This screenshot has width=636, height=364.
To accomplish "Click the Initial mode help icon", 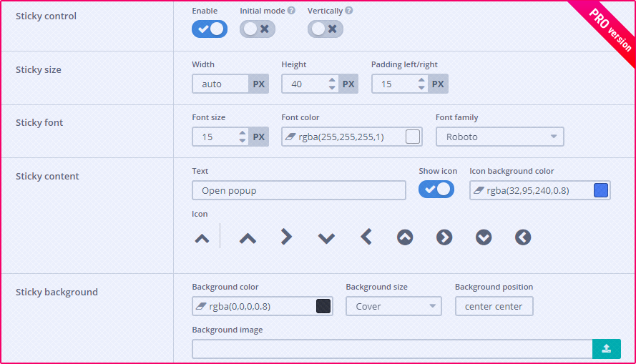I will (x=291, y=11).
